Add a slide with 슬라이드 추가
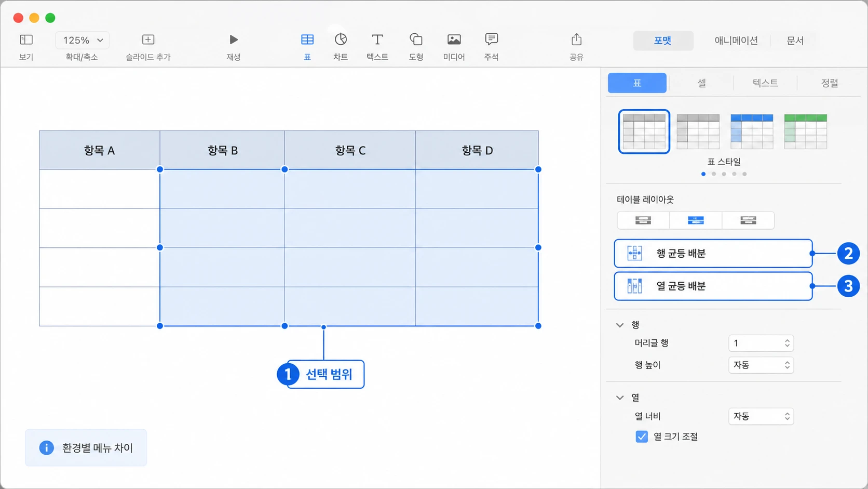This screenshot has height=489, width=868. [x=148, y=40]
